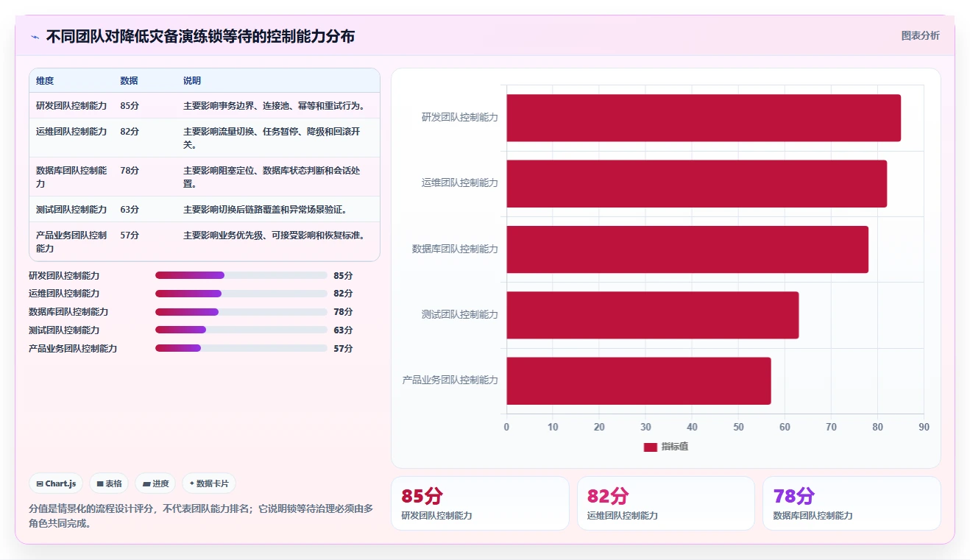Image resolution: width=970 pixels, height=560 pixels.
Task: Click the 指标值 legend text
Action: (675, 447)
